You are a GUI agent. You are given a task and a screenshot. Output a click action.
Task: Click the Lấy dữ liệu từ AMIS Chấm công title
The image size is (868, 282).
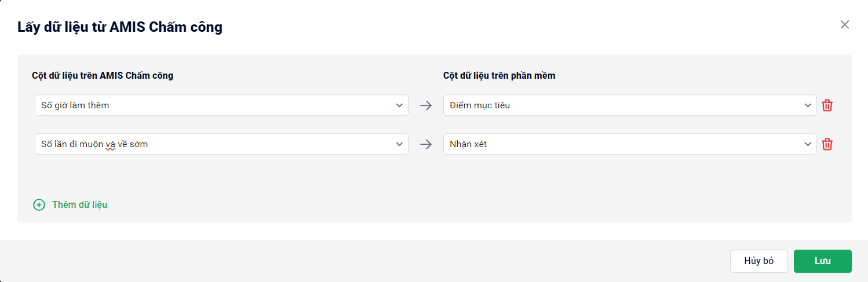(120, 27)
